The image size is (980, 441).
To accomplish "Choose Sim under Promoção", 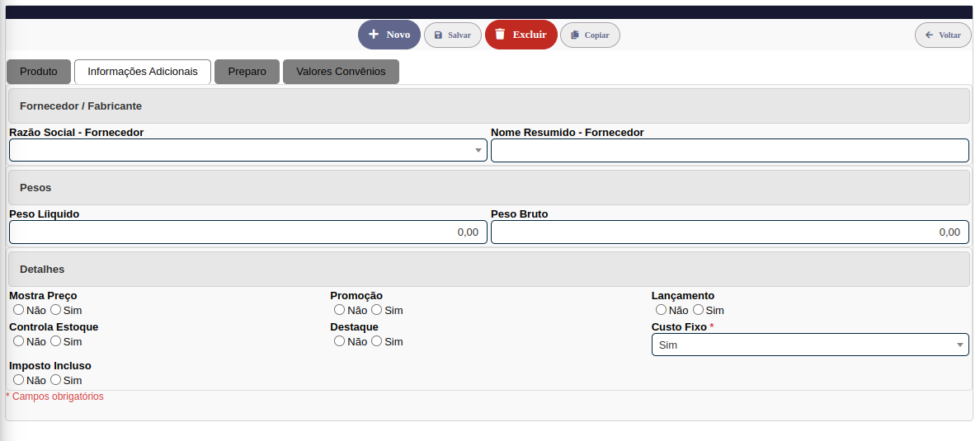I will point(376,310).
